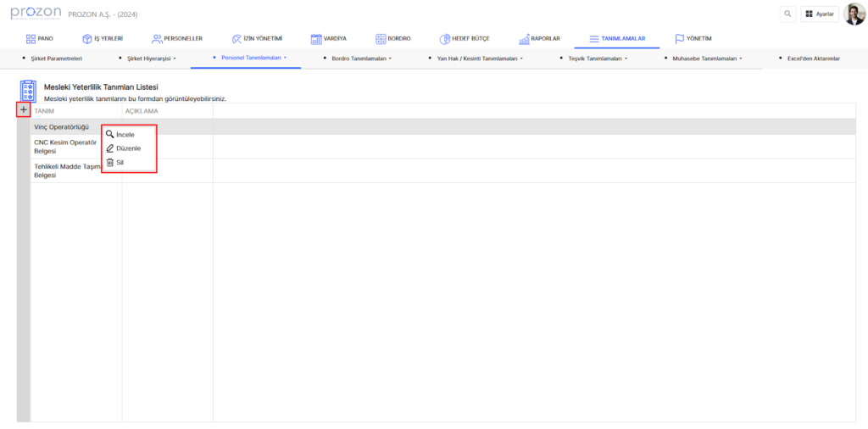
Task: Navigate to the BORDRO tab
Action: pos(392,39)
